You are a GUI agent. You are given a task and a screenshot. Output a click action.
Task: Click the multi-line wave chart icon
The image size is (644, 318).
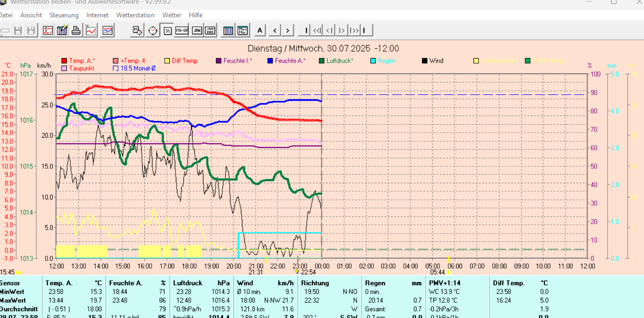point(107,30)
